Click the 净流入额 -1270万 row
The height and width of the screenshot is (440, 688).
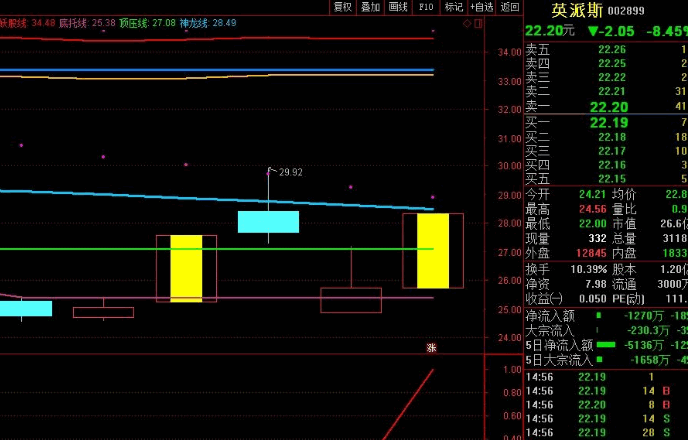606,316
